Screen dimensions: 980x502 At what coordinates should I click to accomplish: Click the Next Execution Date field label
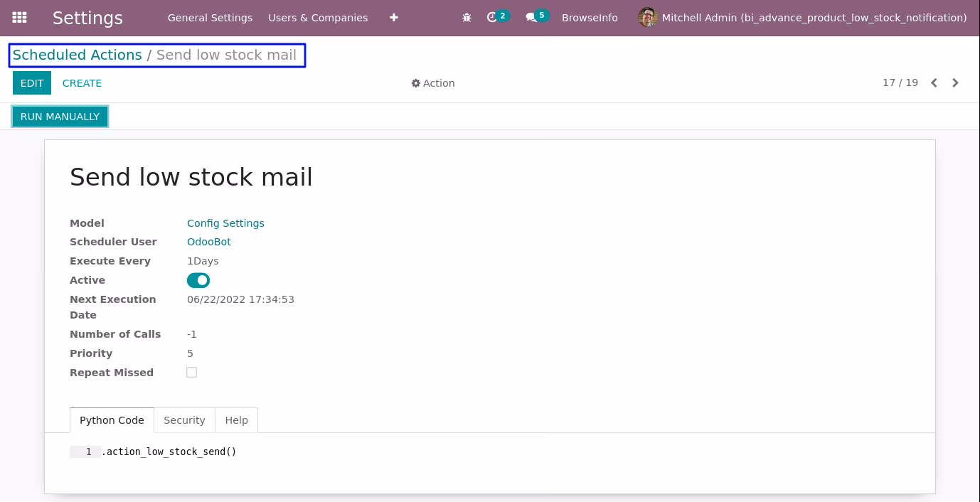(x=112, y=307)
